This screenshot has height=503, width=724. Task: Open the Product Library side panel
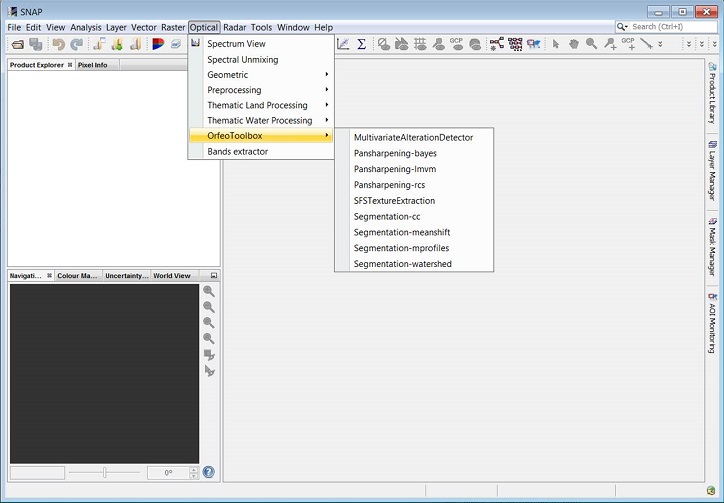coord(712,93)
